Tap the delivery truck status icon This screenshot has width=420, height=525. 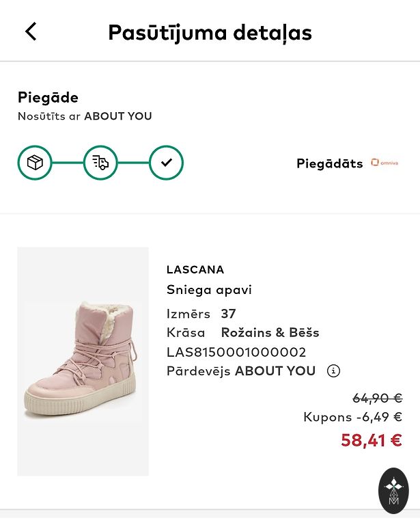100,163
